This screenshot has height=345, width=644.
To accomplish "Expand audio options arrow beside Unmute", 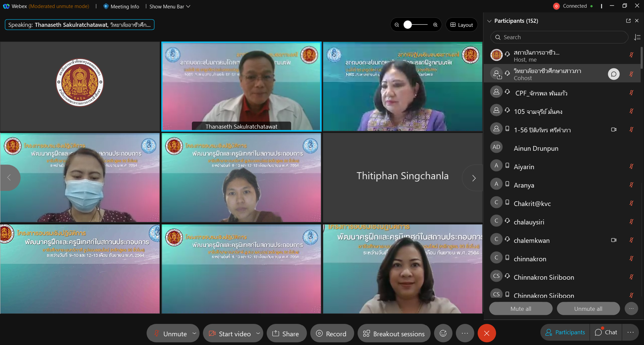I will (x=194, y=333).
